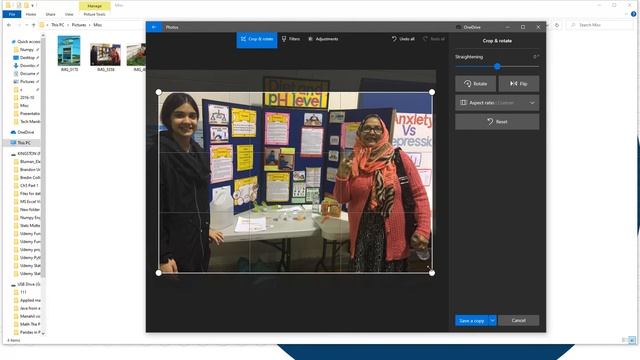
Task: Open the Ch3 Part 1 folder
Action: click(x=26, y=185)
